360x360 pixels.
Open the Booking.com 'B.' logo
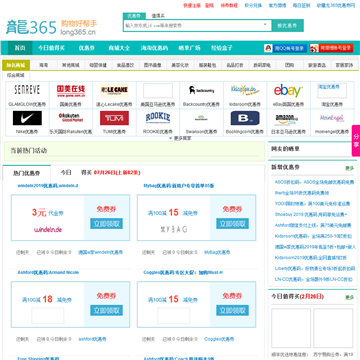coord(245,118)
